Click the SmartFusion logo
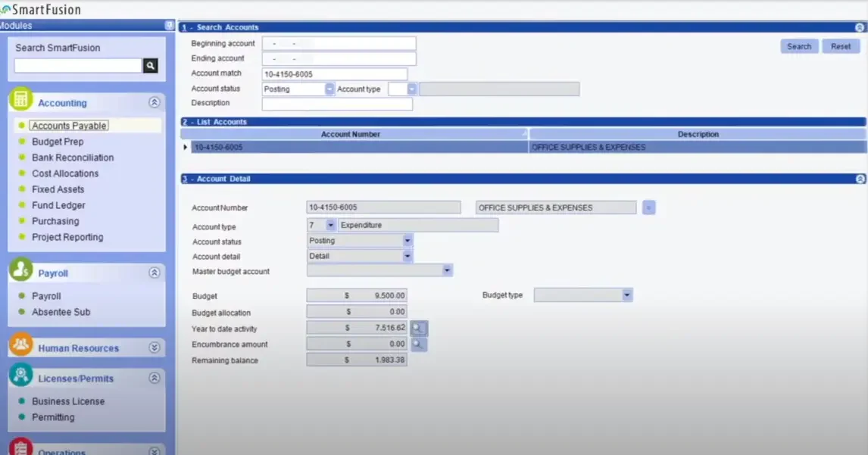Screen dimensions: 868x455 [x=42, y=9]
